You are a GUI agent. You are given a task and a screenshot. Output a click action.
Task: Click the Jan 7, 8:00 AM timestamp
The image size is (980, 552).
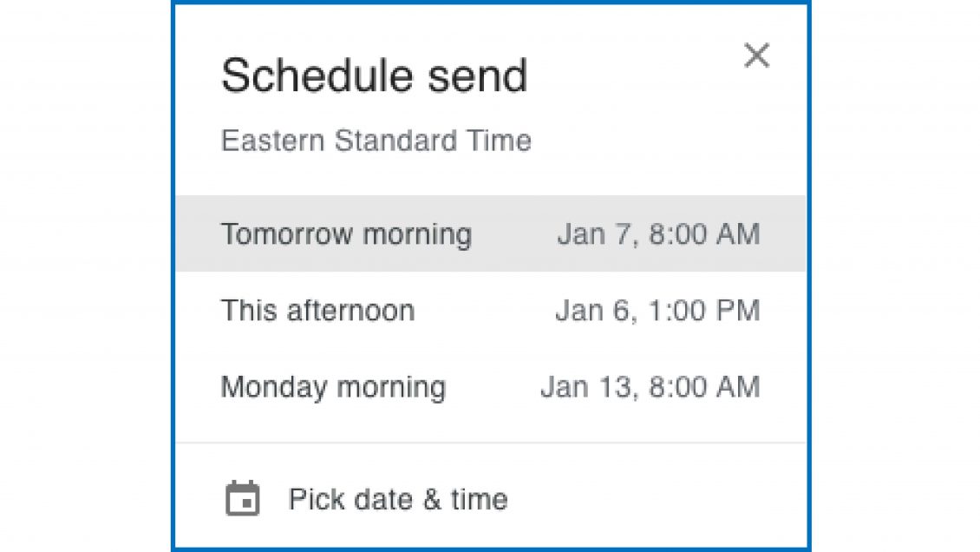tap(659, 234)
